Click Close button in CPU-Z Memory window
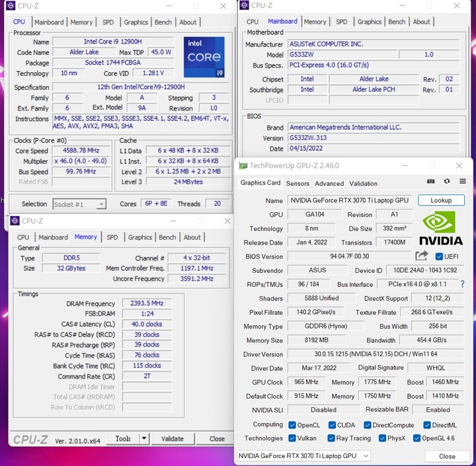This screenshot has width=476, height=466. [217, 439]
